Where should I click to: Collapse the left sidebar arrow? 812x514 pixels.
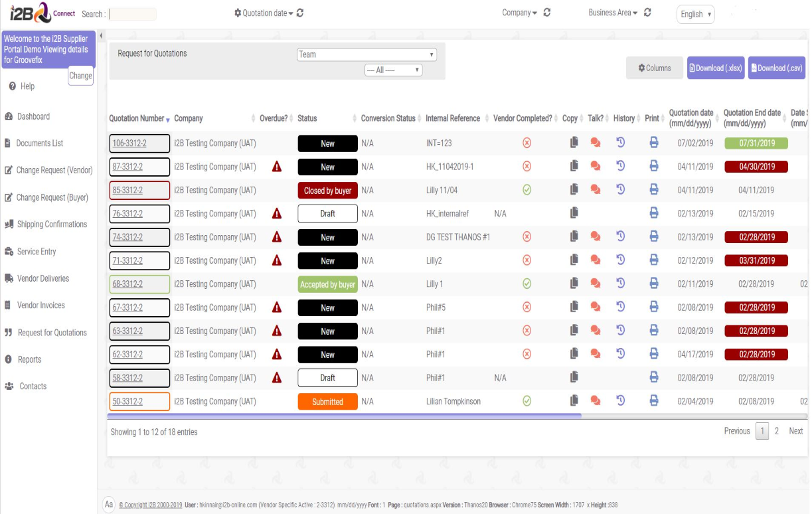pyautogui.click(x=101, y=35)
